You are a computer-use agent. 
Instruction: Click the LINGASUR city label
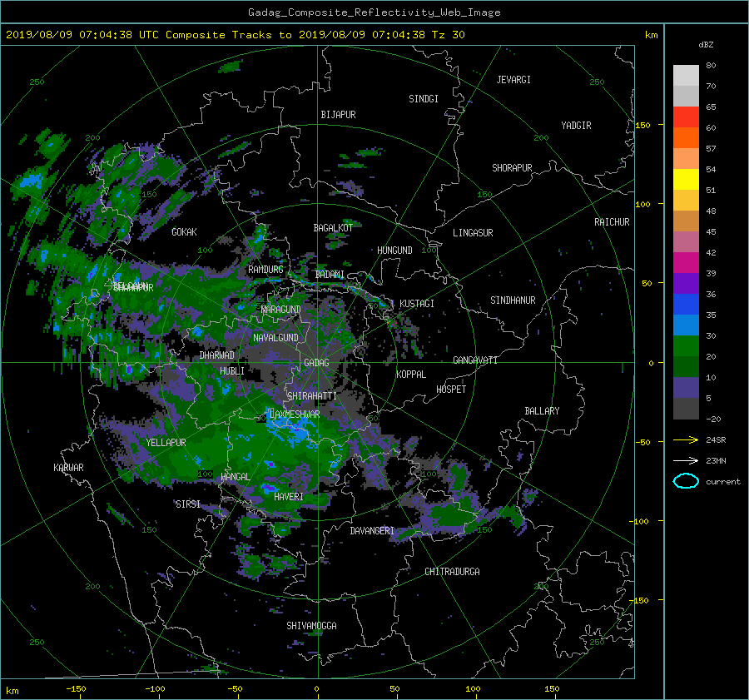(473, 233)
